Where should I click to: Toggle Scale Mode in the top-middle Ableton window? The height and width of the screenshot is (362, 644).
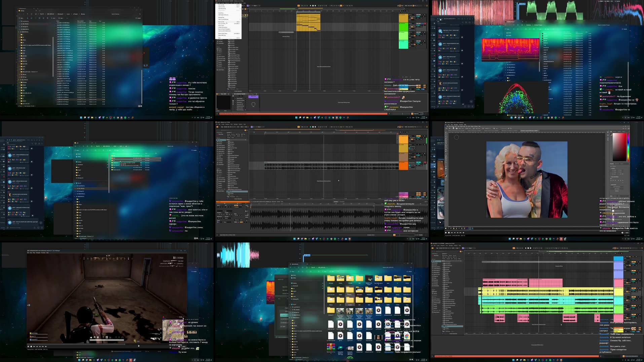click(248, 6)
